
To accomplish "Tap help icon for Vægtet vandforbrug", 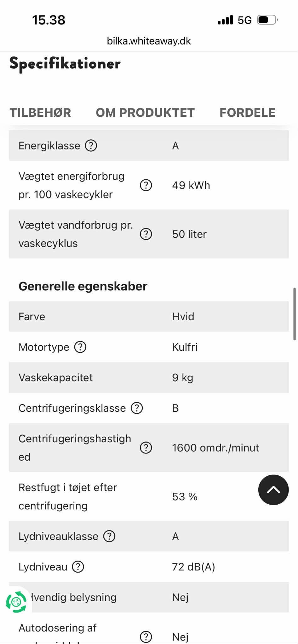I will tap(146, 234).
